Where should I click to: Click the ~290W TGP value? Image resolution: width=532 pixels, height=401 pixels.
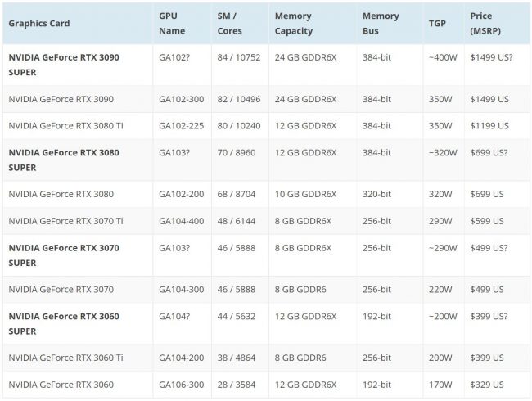coord(443,248)
